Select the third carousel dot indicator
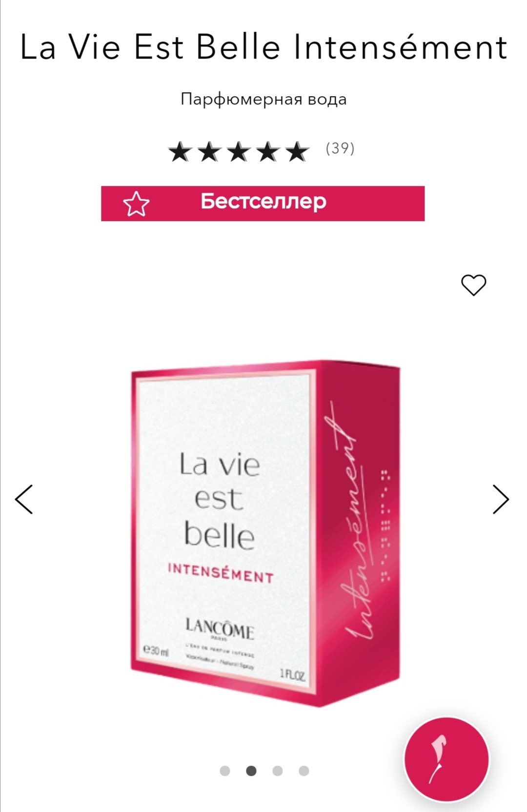This screenshot has width=527, height=812. 278,771
